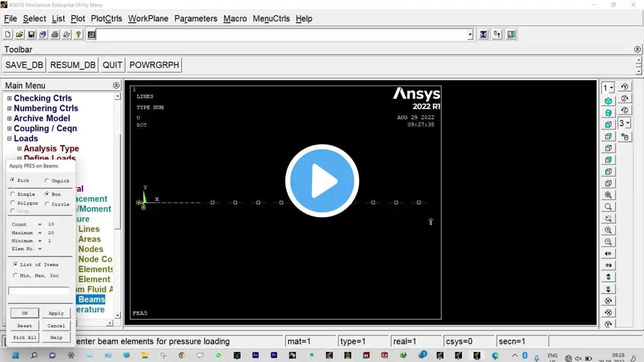Choose the Polygon picking mode
Viewport: 644px width, 362px height.
coord(13,203)
